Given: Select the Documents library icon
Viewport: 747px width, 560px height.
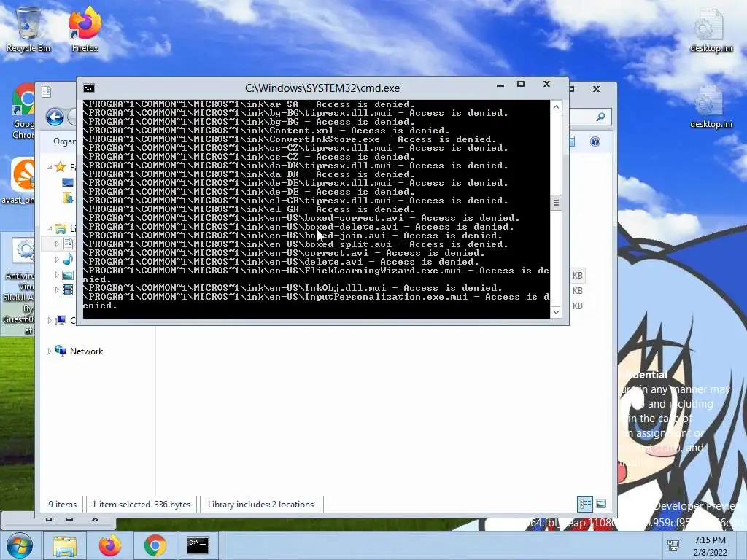Looking at the screenshot, I should pos(68,244).
